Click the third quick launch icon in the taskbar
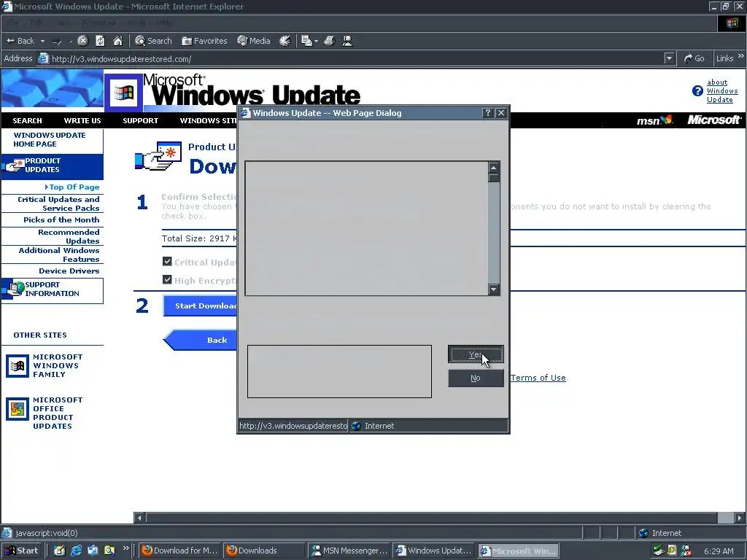Viewport: 747px width, 560px height. click(x=93, y=551)
